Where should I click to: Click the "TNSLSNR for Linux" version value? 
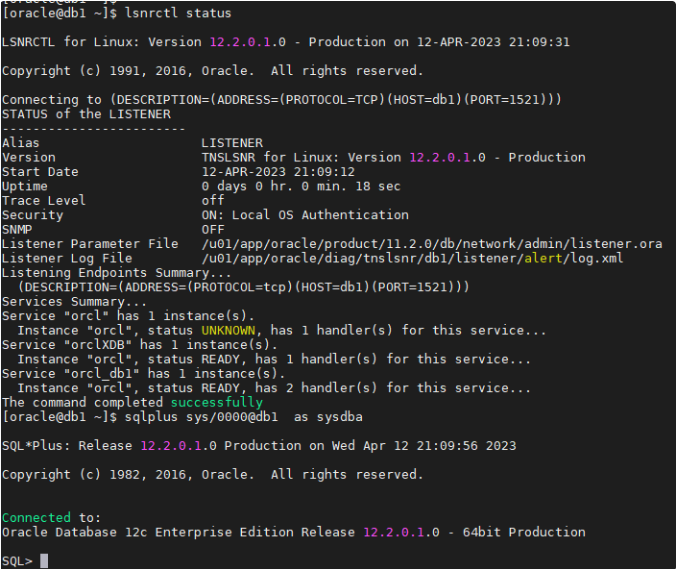pos(393,158)
